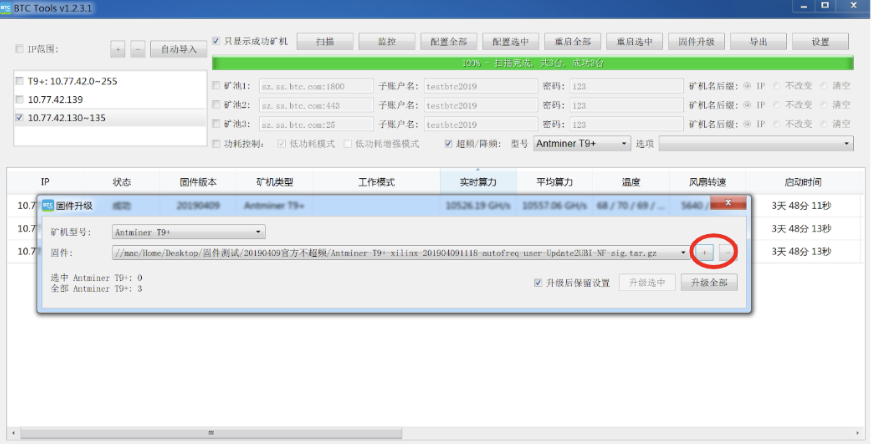Sort by the 固件版本 column header
Screen dimensions: 875x444
click(x=198, y=182)
